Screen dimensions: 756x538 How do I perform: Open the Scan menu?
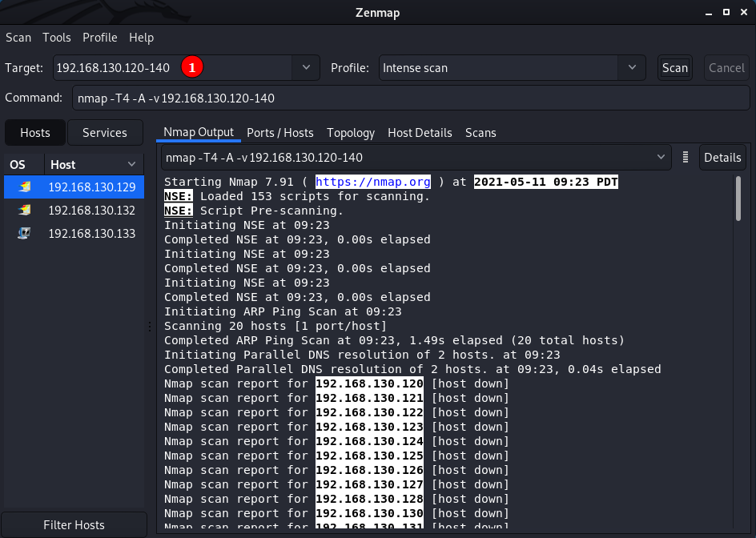tap(18, 38)
